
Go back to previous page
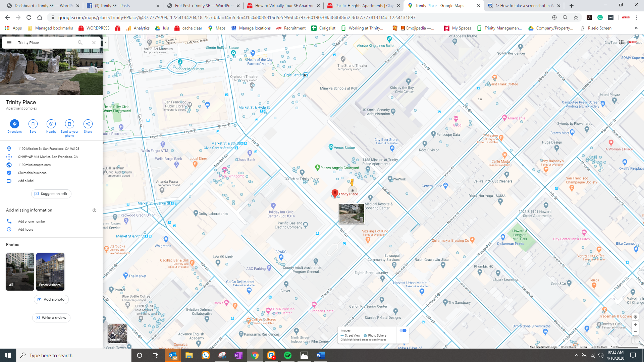coord(7,17)
